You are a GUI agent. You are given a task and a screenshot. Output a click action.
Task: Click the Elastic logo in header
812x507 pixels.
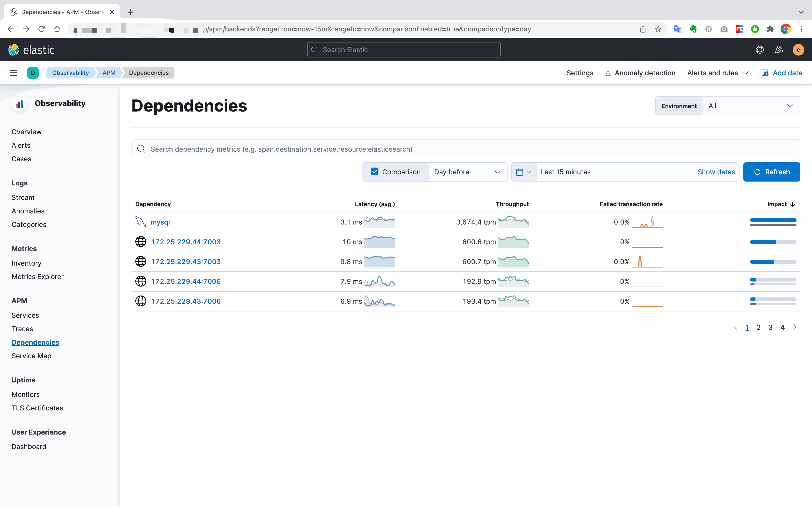coord(31,50)
